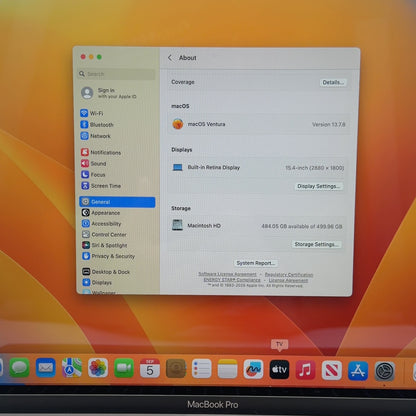Open Display Settings button
Viewport: 416px width, 416px height.
pyautogui.click(x=319, y=186)
